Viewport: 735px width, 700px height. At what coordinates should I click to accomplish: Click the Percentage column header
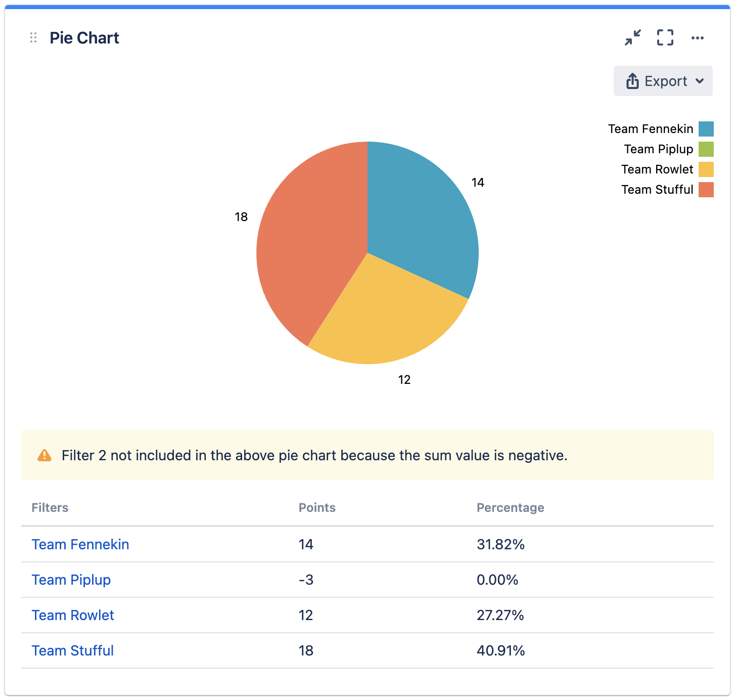click(x=510, y=508)
